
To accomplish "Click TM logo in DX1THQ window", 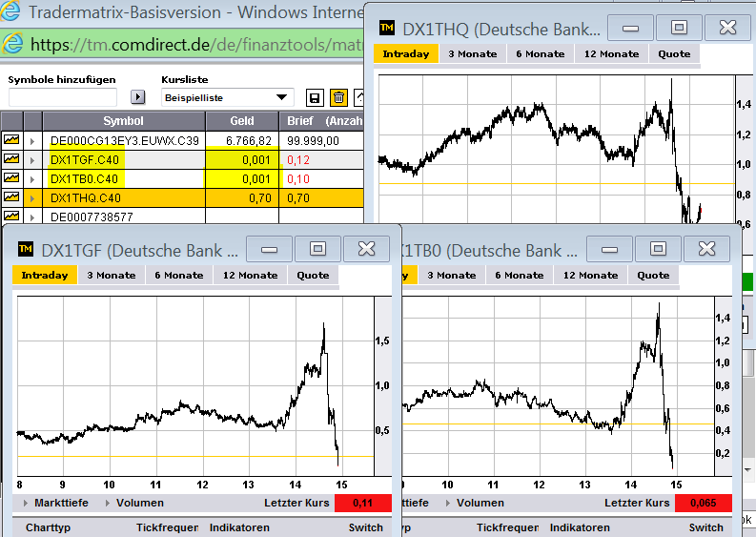I will [x=387, y=28].
